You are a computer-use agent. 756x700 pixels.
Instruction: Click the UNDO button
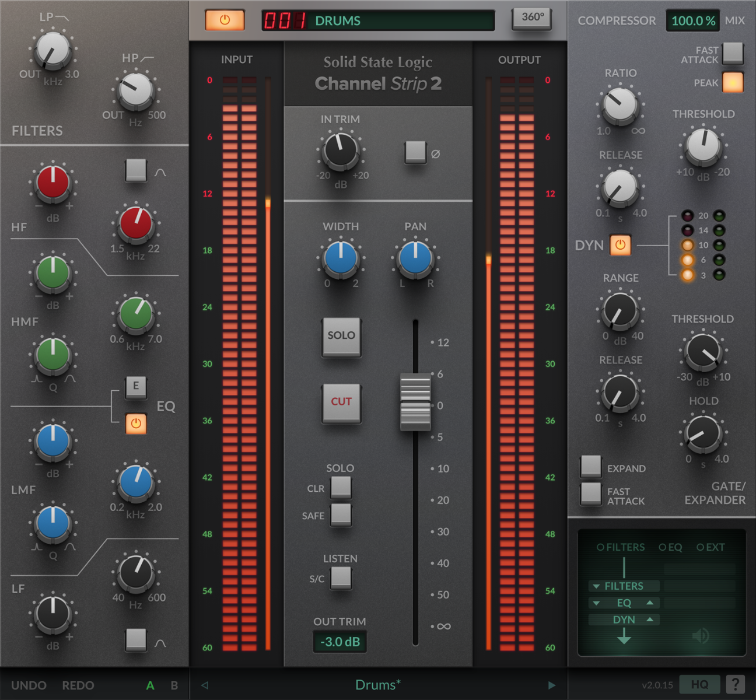[29, 685]
